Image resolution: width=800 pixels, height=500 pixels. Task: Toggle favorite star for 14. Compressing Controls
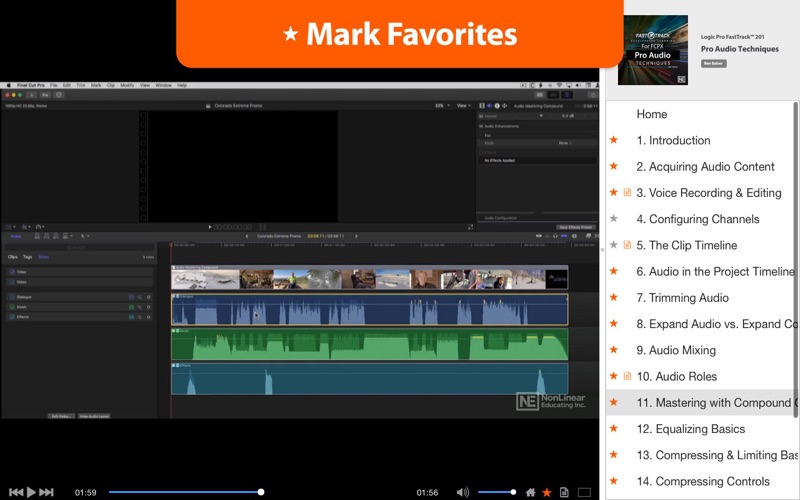coord(614,481)
